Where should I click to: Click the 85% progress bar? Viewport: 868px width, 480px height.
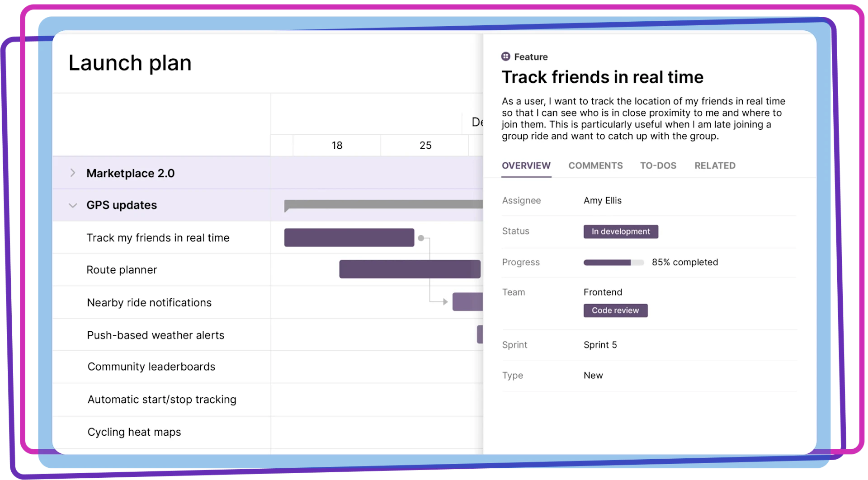click(x=613, y=262)
